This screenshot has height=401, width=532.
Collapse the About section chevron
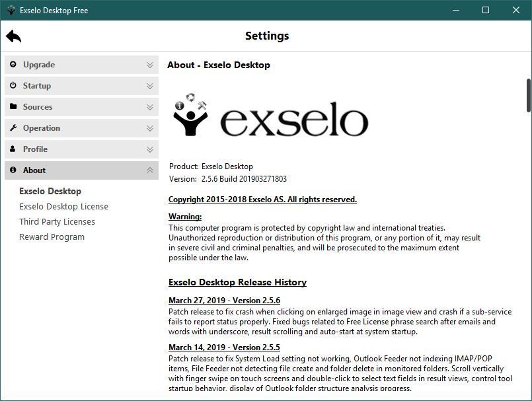(x=150, y=170)
